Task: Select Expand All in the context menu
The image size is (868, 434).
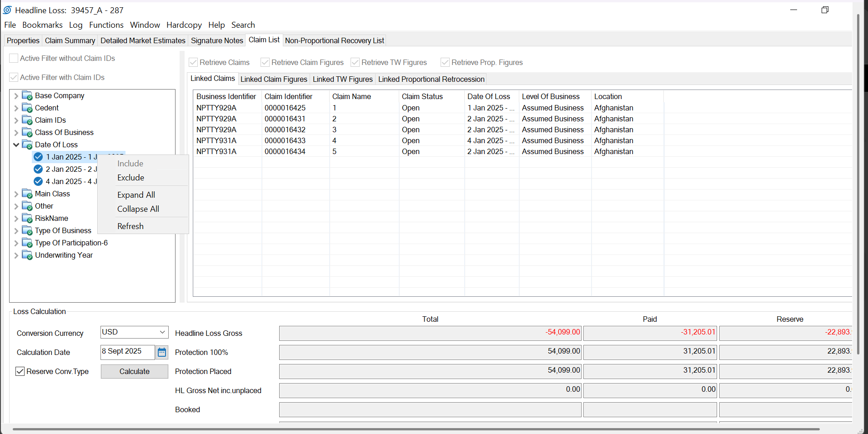Action: (x=136, y=195)
